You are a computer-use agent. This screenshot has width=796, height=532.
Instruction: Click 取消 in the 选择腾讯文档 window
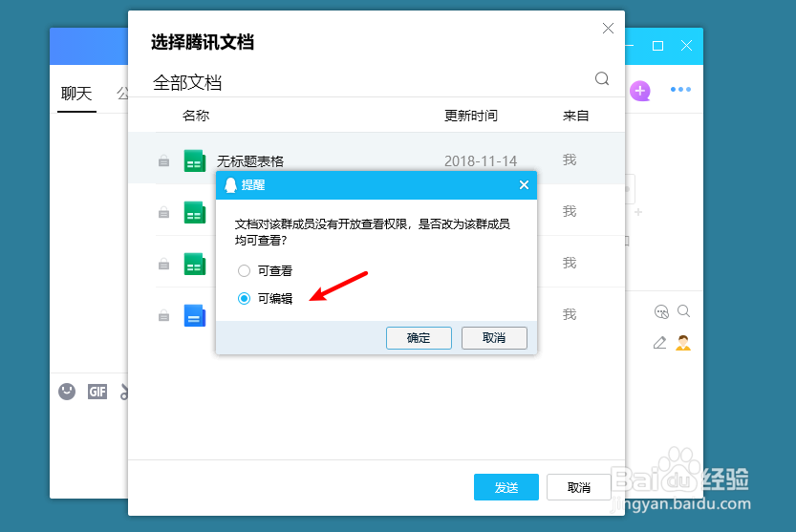[579, 487]
